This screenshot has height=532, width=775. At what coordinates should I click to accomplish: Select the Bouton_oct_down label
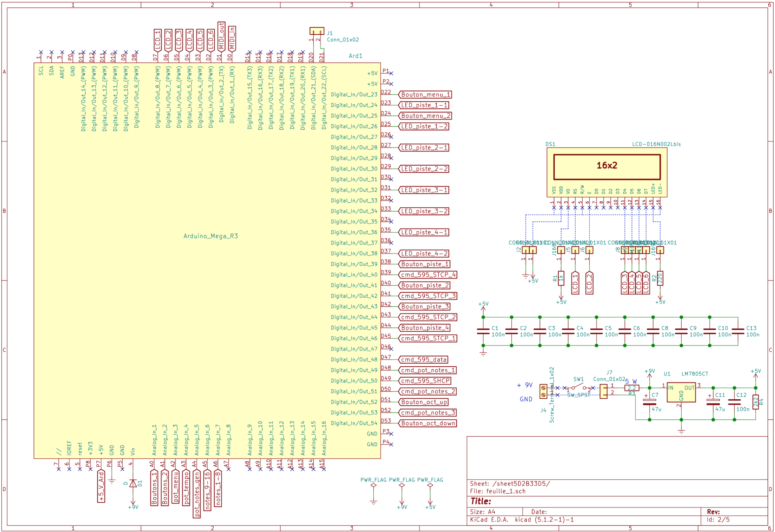coord(428,423)
